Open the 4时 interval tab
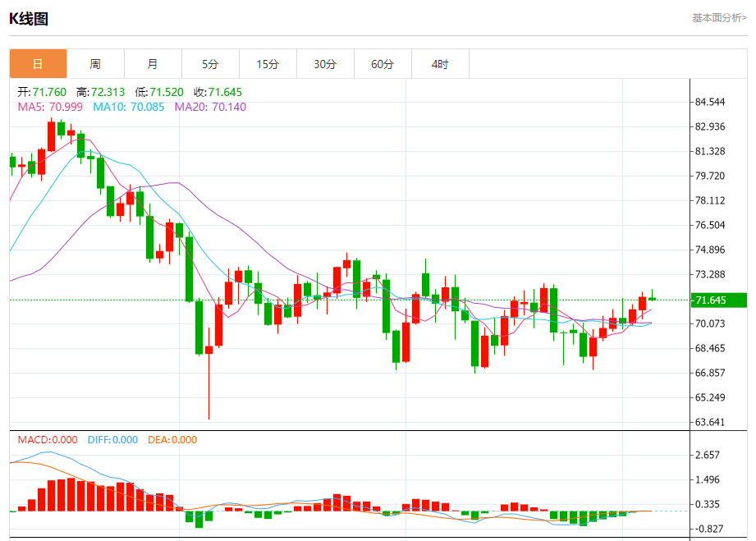 [x=440, y=64]
